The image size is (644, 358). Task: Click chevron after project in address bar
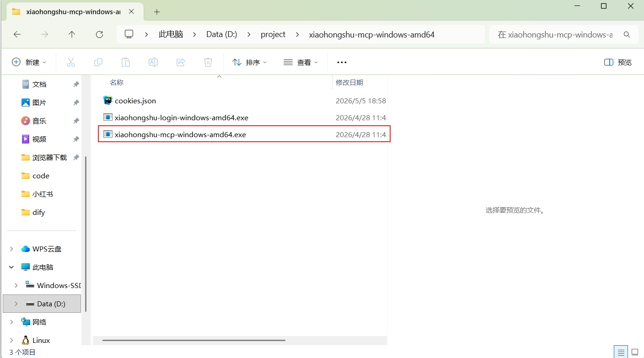click(297, 34)
